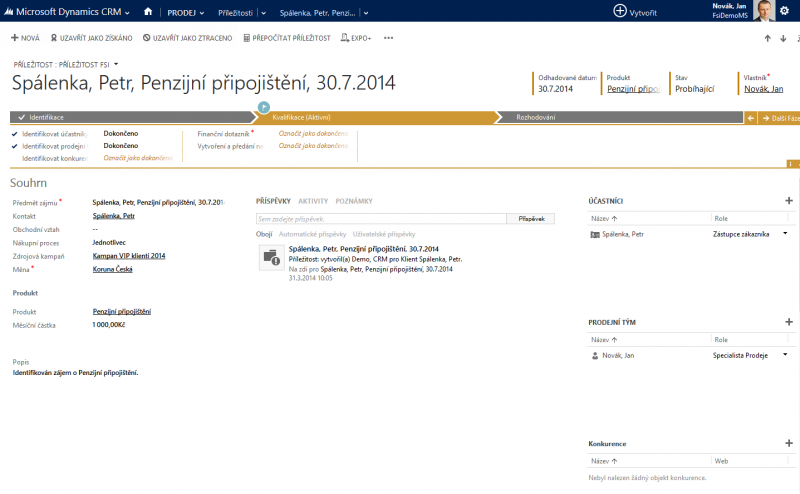Open role dropdown for Zástupce zákazníka

(x=785, y=234)
